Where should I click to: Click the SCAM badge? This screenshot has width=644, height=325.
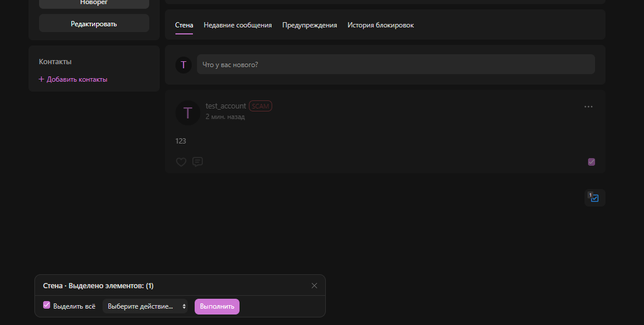coord(261,106)
